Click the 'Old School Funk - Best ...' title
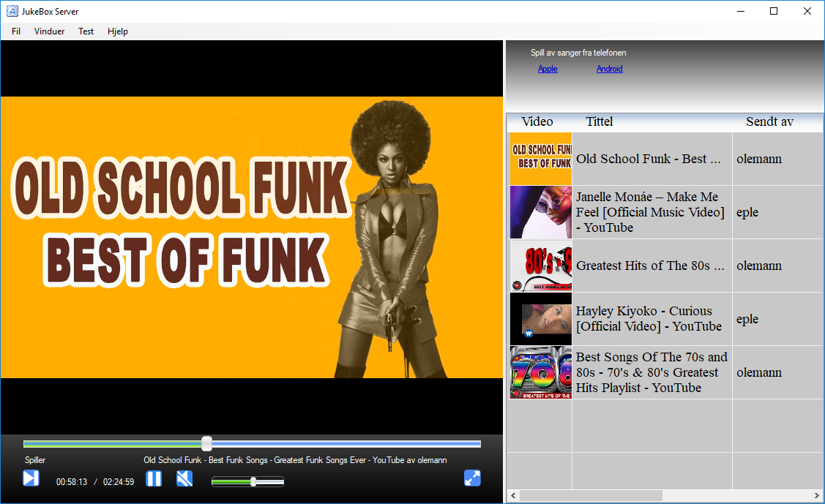Image resolution: width=825 pixels, height=504 pixels. click(x=649, y=159)
